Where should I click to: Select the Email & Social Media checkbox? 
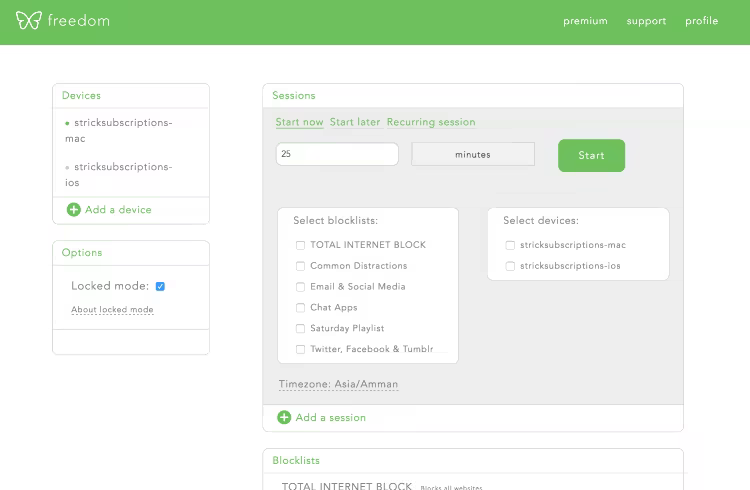tap(300, 287)
